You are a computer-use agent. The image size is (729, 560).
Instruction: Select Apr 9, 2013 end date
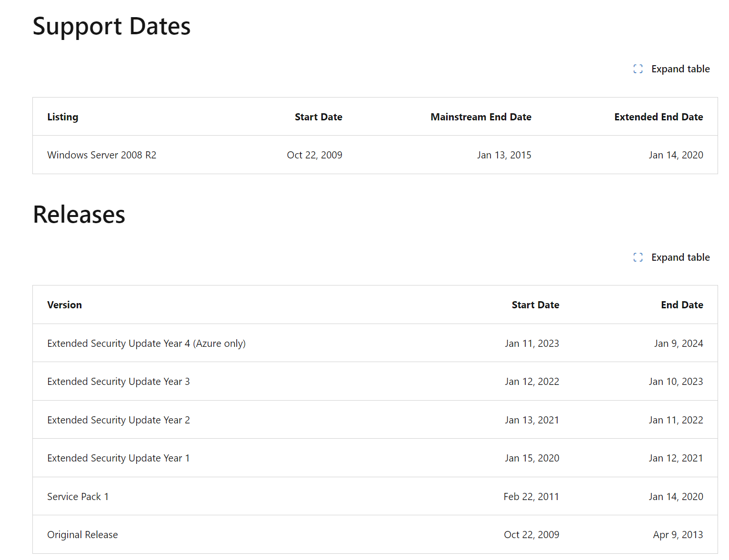point(678,535)
